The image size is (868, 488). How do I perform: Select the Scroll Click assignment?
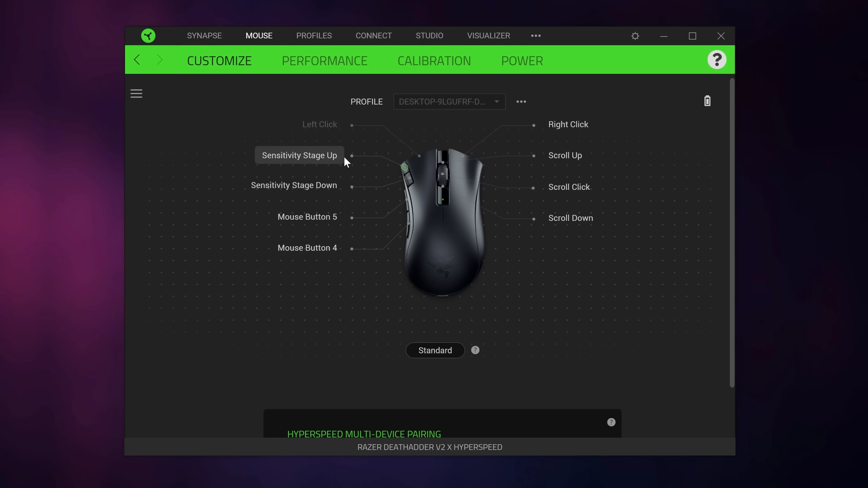(569, 187)
